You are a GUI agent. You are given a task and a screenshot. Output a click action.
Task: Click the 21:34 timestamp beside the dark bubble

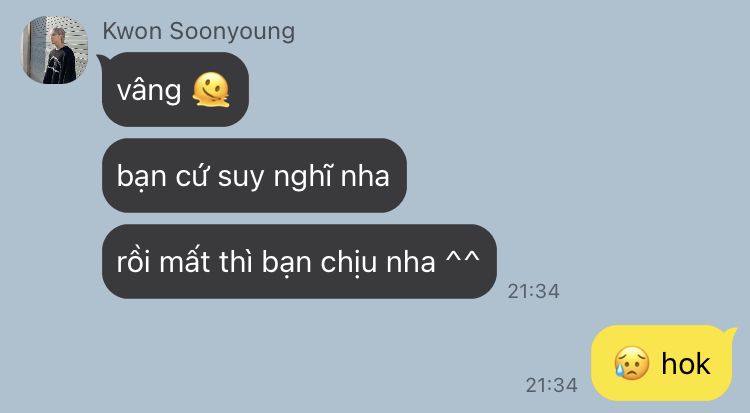pos(533,291)
